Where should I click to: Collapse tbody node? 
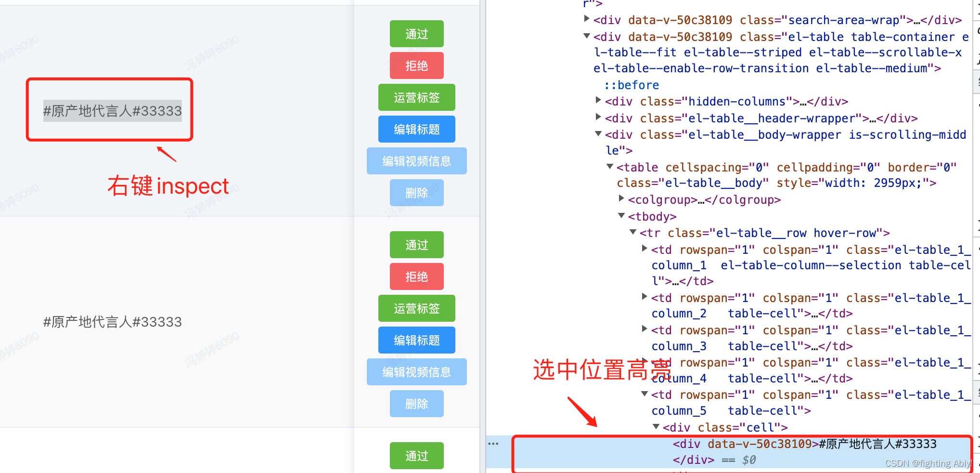point(621,215)
